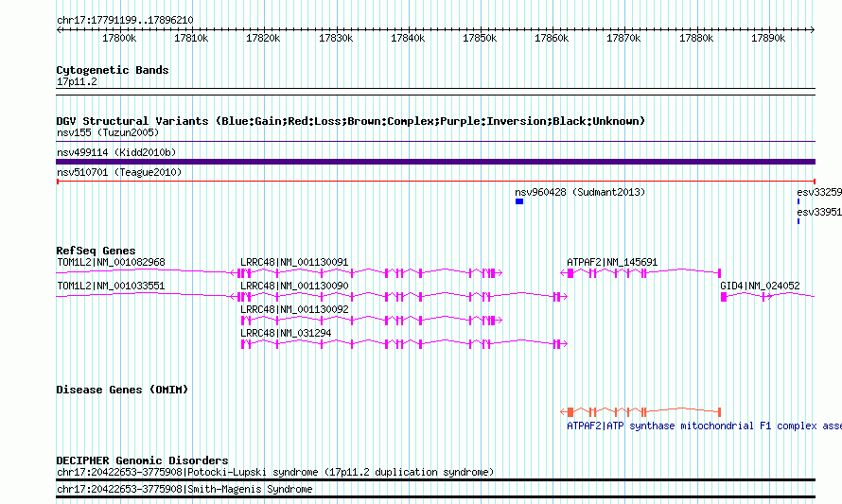842x504 pixels.
Task: Click the blue nsv960428 gain block
Action: click(x=519, y=201)
